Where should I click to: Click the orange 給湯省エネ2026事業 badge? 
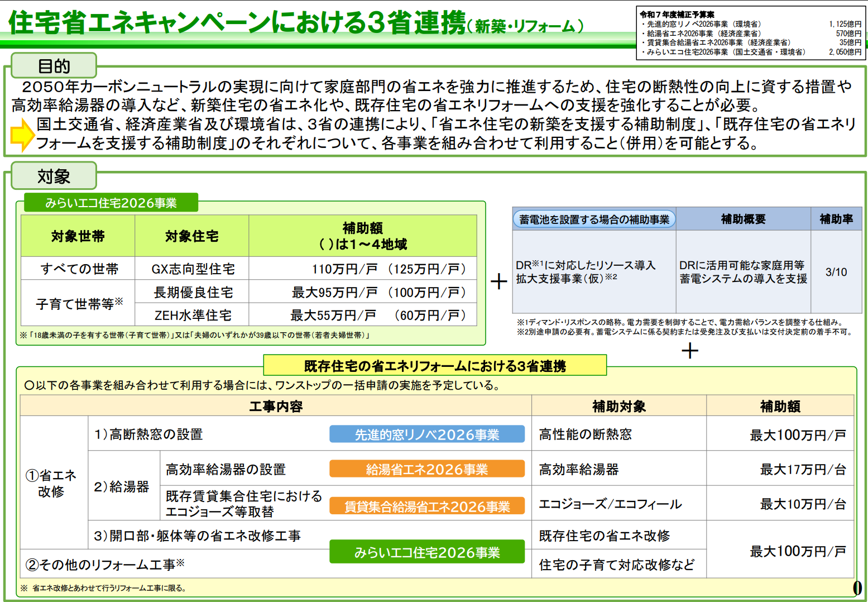click(x=426, y=469)
